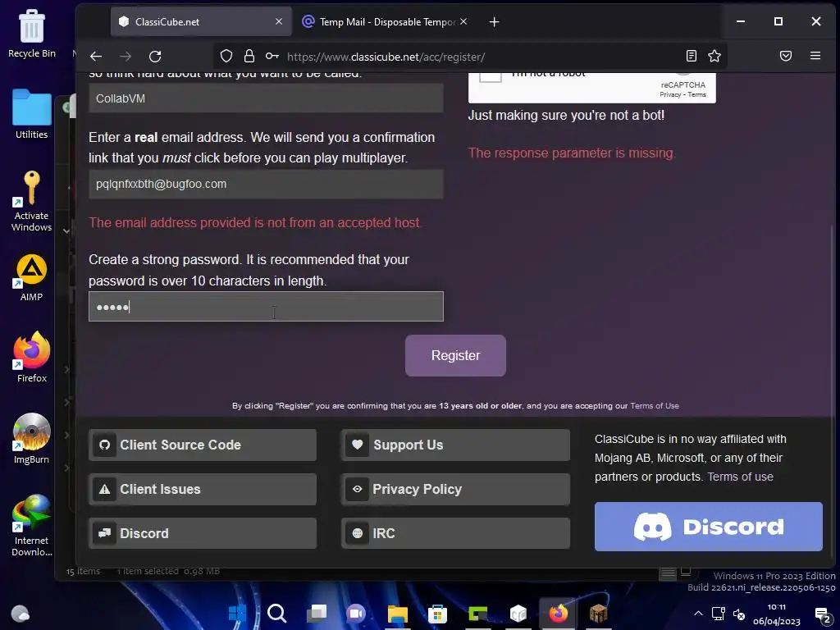Open the Discord footer list link
Viewport: 840px width, 630px height.
click(x=203, y=533)
